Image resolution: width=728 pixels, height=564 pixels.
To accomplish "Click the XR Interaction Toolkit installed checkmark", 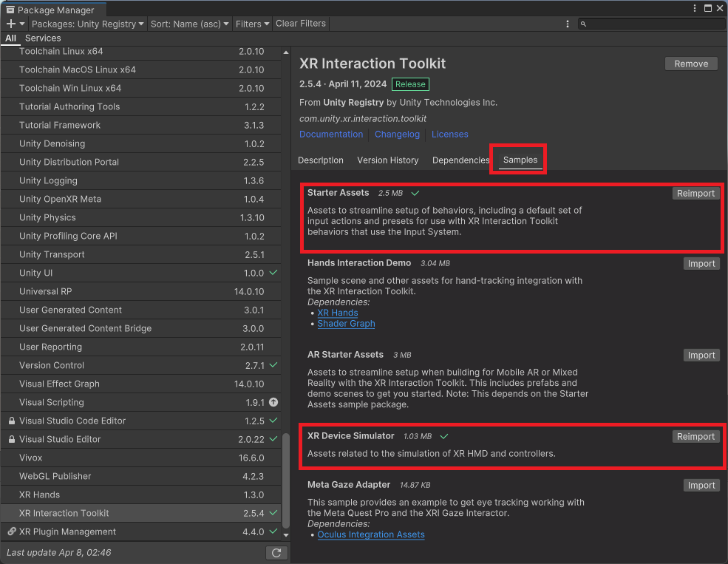I will click(273, 513).
